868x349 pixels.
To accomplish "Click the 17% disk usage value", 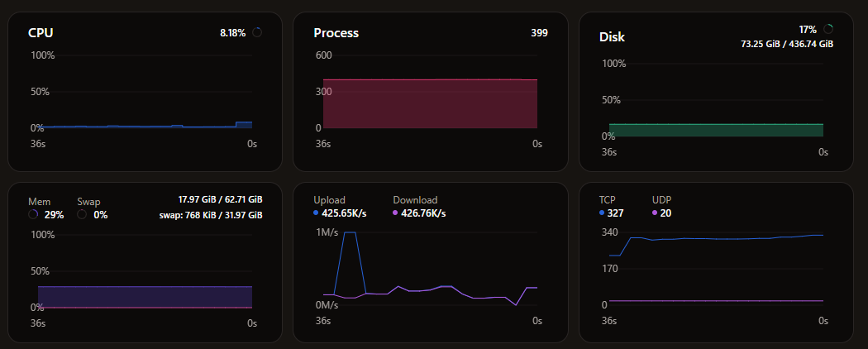I will [808, 30].
